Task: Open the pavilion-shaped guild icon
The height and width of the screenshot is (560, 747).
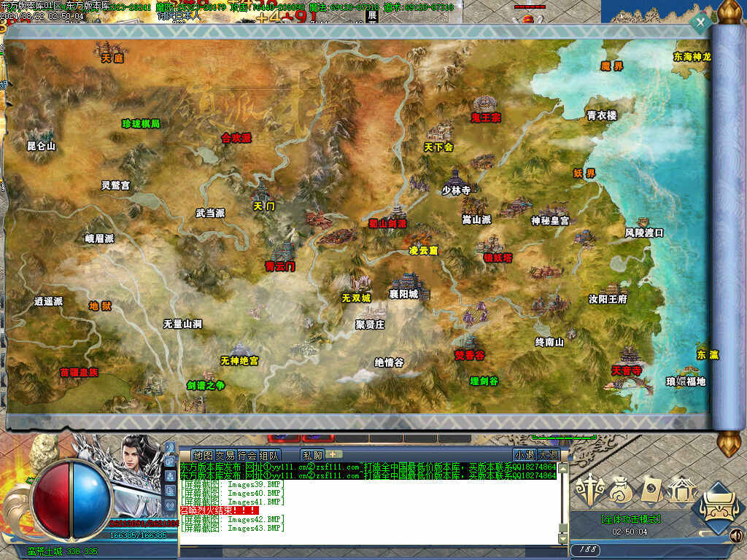Action: 682,489
